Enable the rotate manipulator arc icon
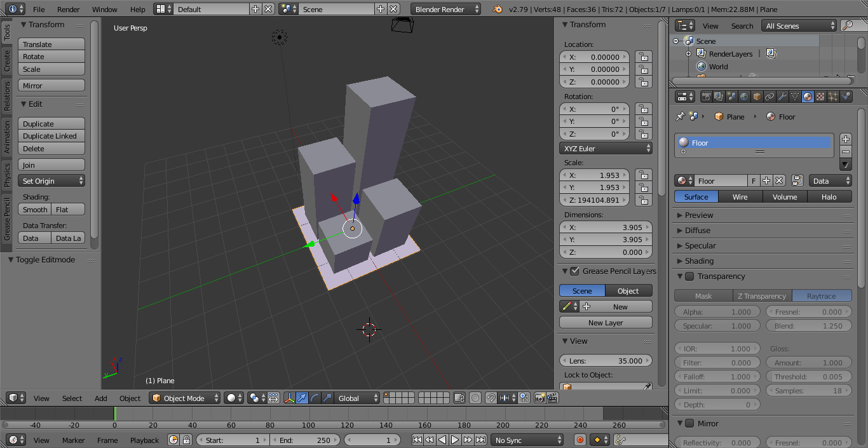The width and height of the screenshot is (868, 448). tap(315, 398)
